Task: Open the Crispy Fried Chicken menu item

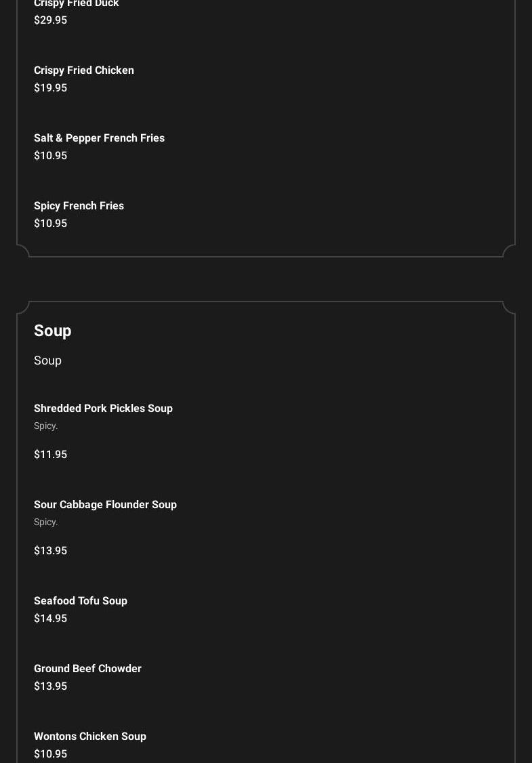Action: point(84,70)
